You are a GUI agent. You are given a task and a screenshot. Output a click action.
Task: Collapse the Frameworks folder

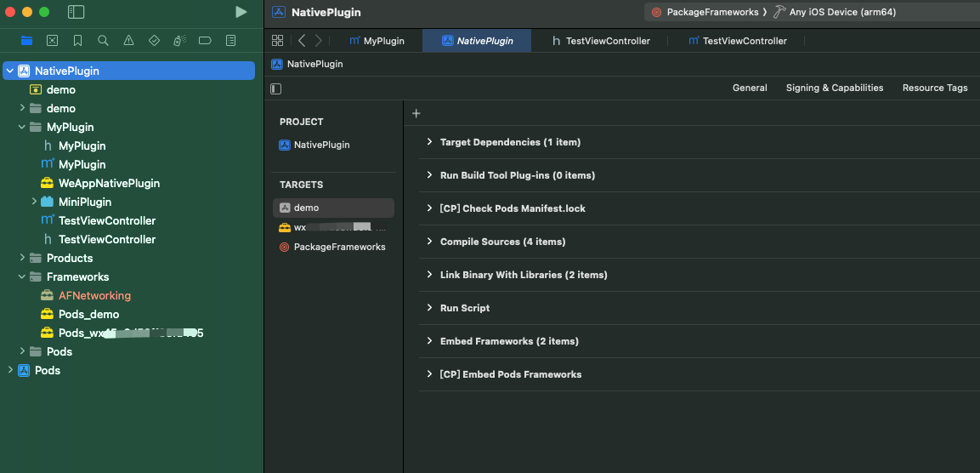point(22,276)
